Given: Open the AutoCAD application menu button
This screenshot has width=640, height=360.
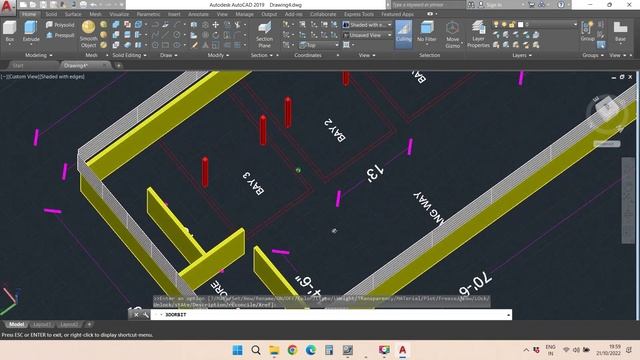Looking at the screenshot, I should 7,7.
